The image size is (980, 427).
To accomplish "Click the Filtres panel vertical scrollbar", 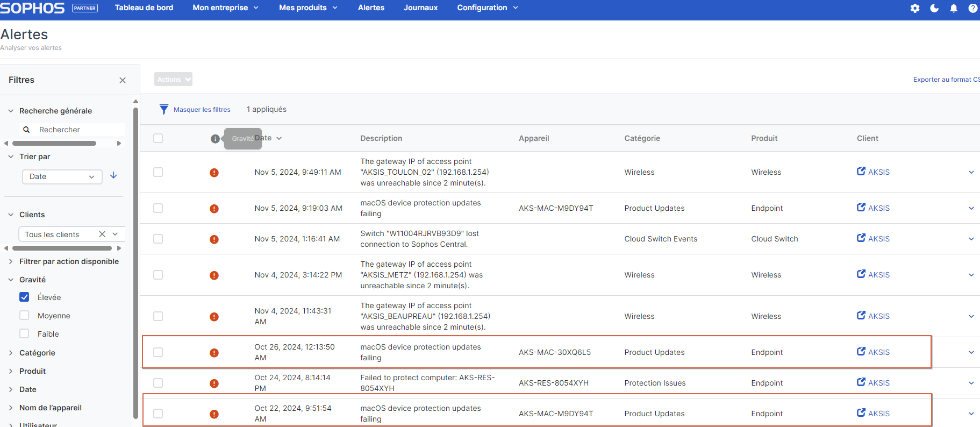I will point(135,262).
